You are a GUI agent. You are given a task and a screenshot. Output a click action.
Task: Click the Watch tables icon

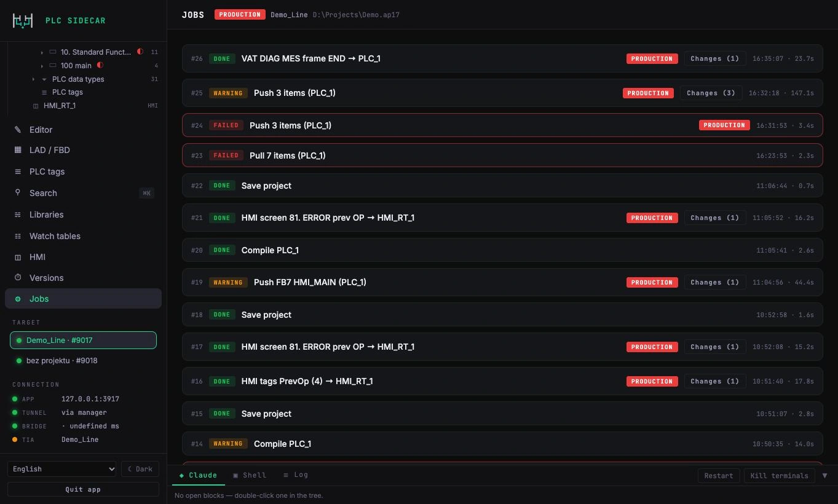coord(18,236)
